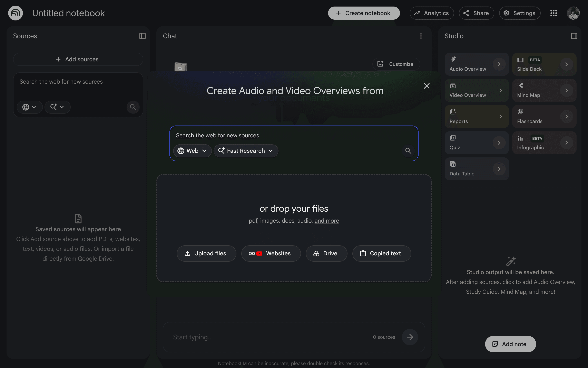Image resolution: width=588 pixels, height=368 pixels.
Task: Open the Chat options menu
Action: coord(421,36)
